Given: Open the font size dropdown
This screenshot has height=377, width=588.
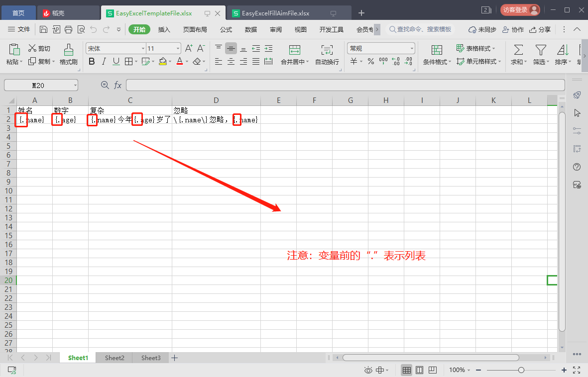Looking at the screenshot, I should [x=178, y=48].
